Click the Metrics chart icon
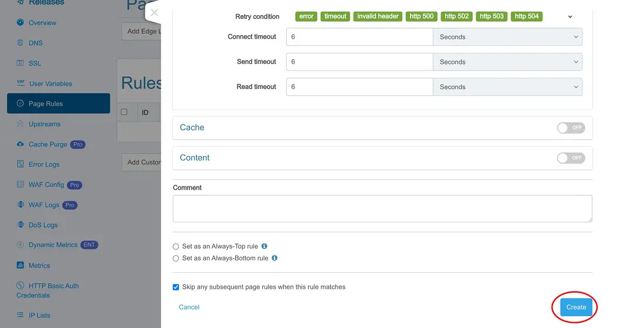This screenshot has width=644, height=328. coord(21,266)
